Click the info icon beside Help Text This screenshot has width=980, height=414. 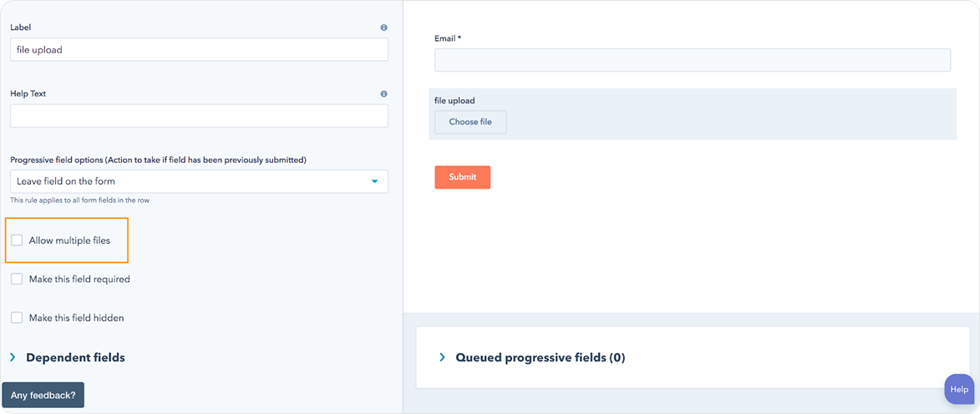pos(383,94)
